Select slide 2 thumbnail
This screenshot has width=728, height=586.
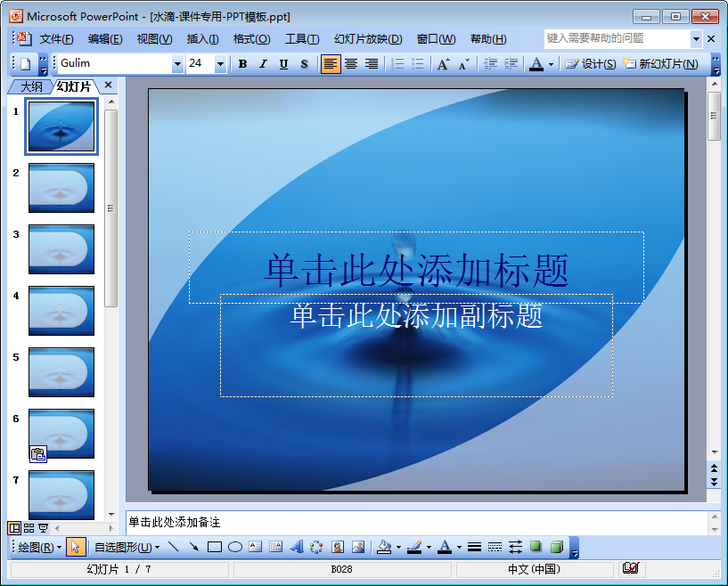click(x=61, y=188)
